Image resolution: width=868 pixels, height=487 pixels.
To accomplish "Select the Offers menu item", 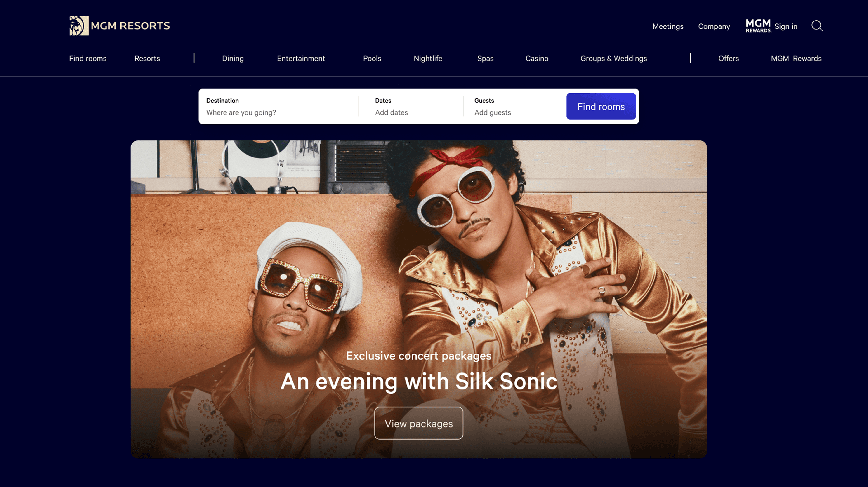I will [729, 58].
